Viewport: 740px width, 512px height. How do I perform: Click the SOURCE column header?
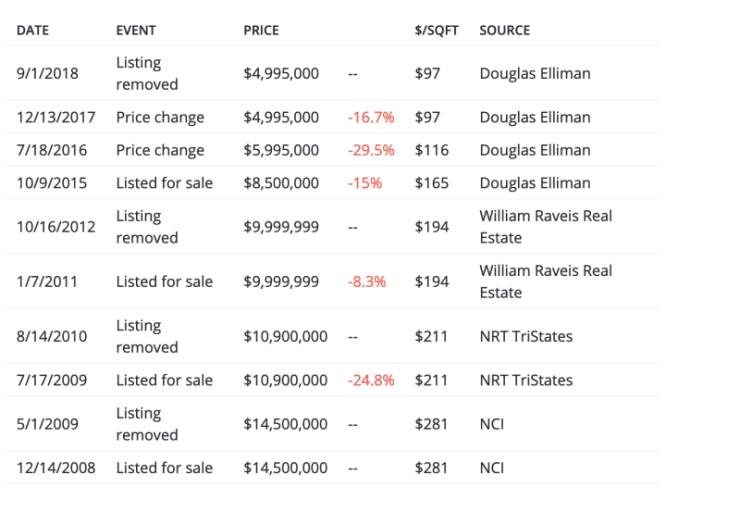pyautogui.click(x=504, y=30)
